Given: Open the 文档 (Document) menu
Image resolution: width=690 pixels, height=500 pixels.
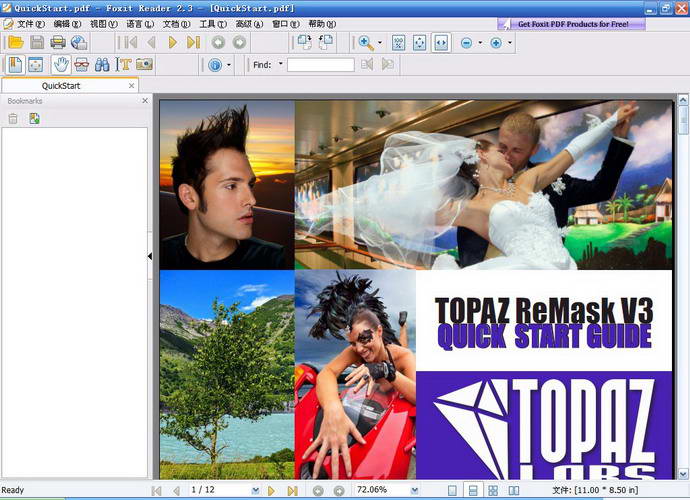Looking at the screenshot, I should point(176,24).
